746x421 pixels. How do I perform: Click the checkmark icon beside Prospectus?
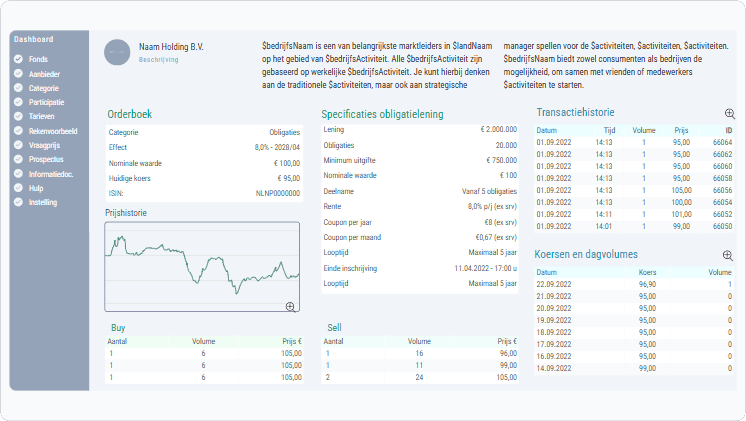pyautogui.click(x=18, y=159)
